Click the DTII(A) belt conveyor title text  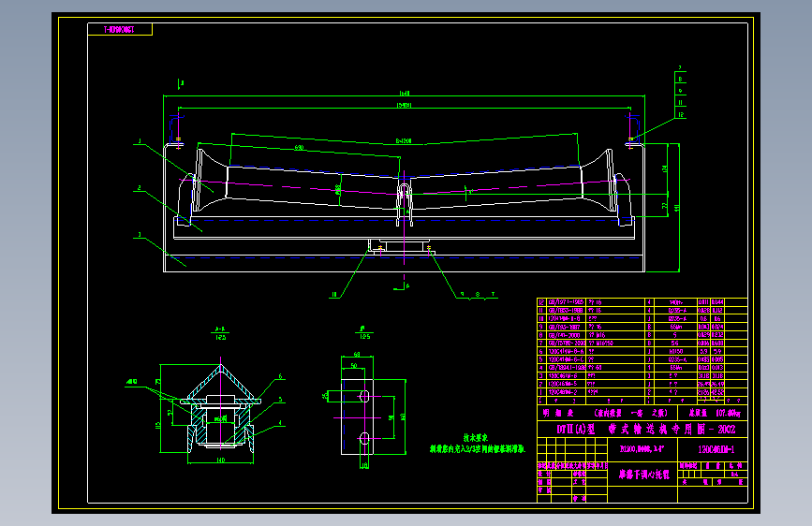646,430
